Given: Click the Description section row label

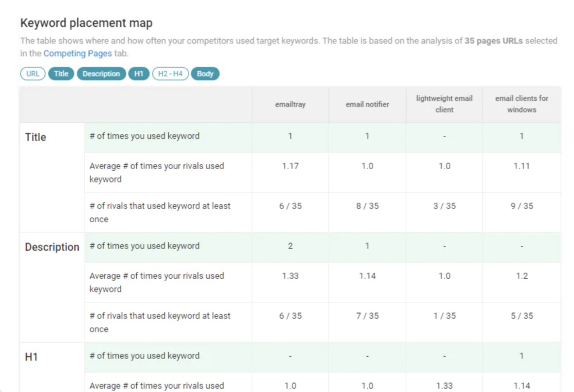Looking at the screenshot, I should [x=52, y=247].
